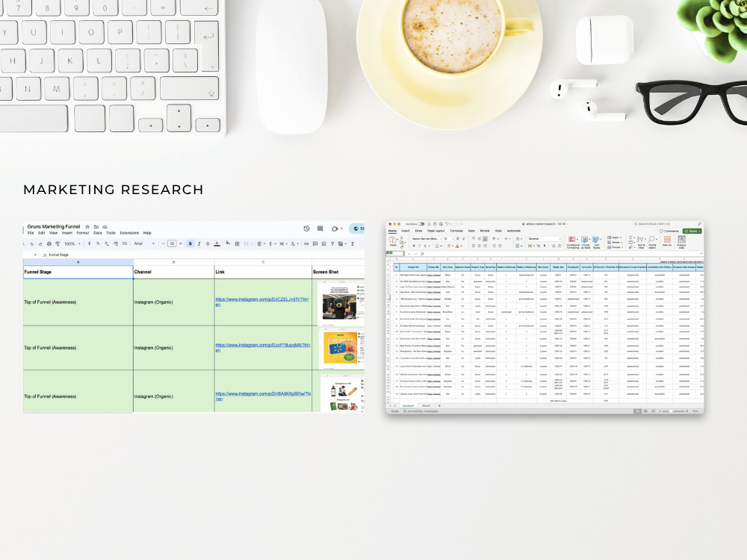
Task: Apply percent format in Sheets toolbar
Action: (98, 243)
